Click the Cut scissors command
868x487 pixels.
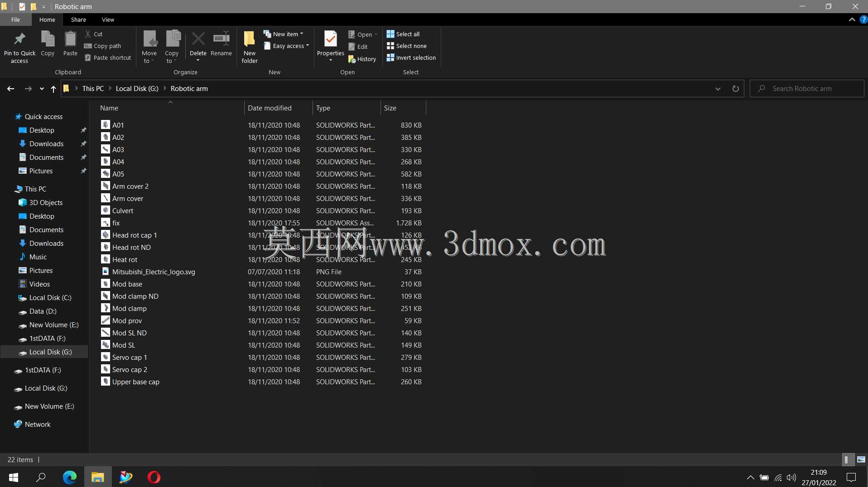click(94, 34)
